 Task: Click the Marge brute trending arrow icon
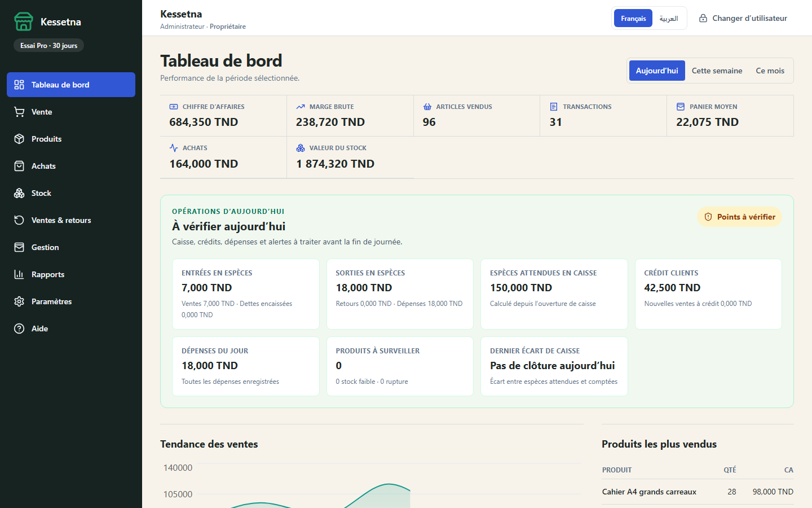(x=301, y=107)
